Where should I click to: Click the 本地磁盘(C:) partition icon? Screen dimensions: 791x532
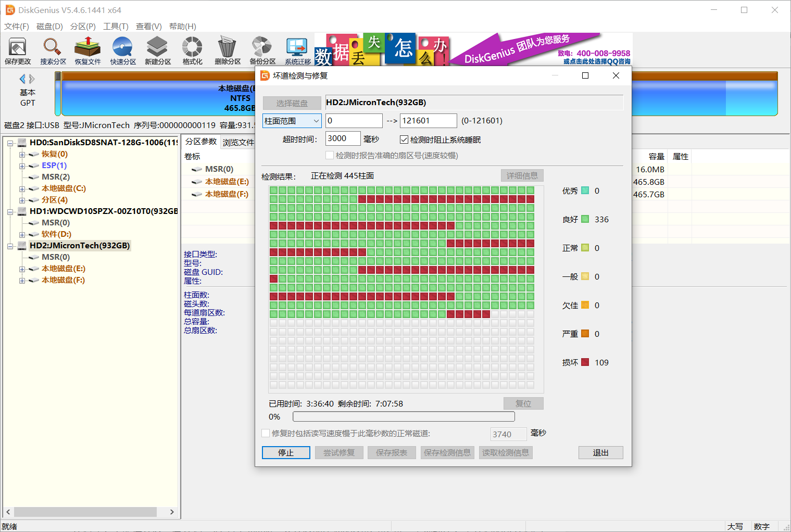34,188
